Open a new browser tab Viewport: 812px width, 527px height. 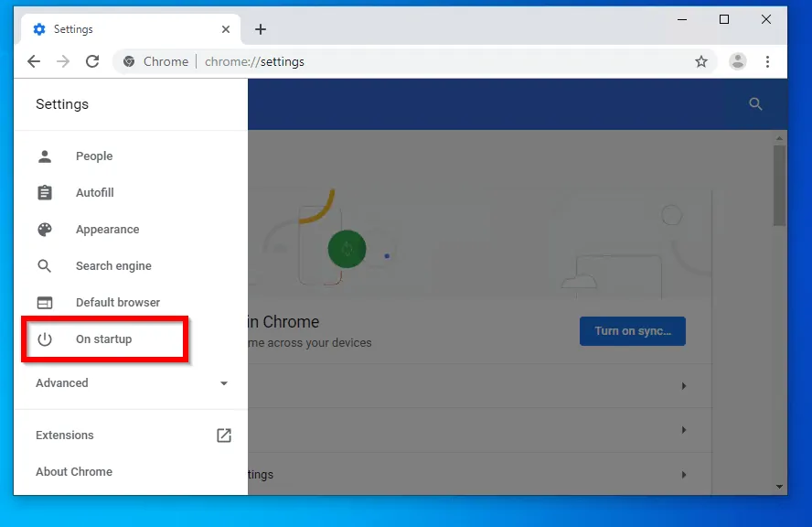(261, 28)
